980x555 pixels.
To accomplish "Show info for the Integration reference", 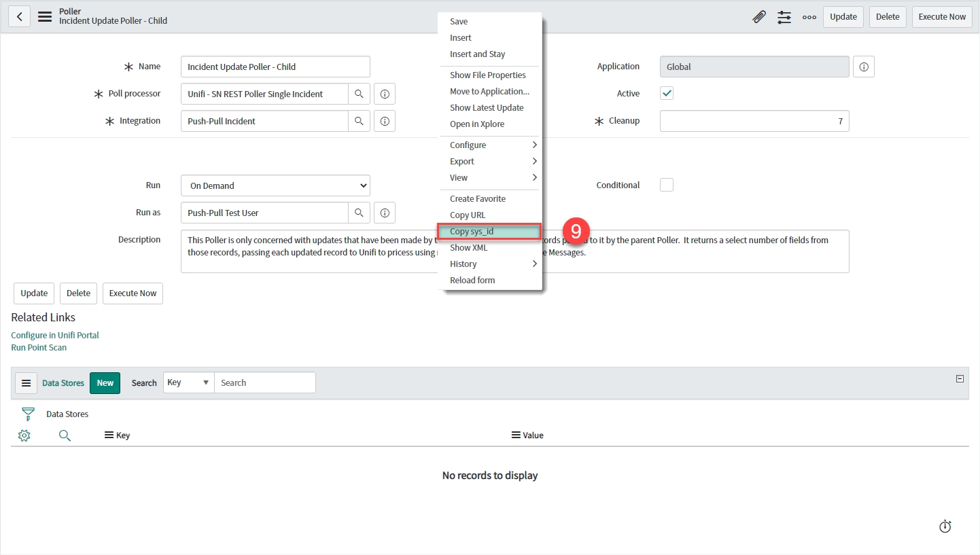I will pos(385,121).
